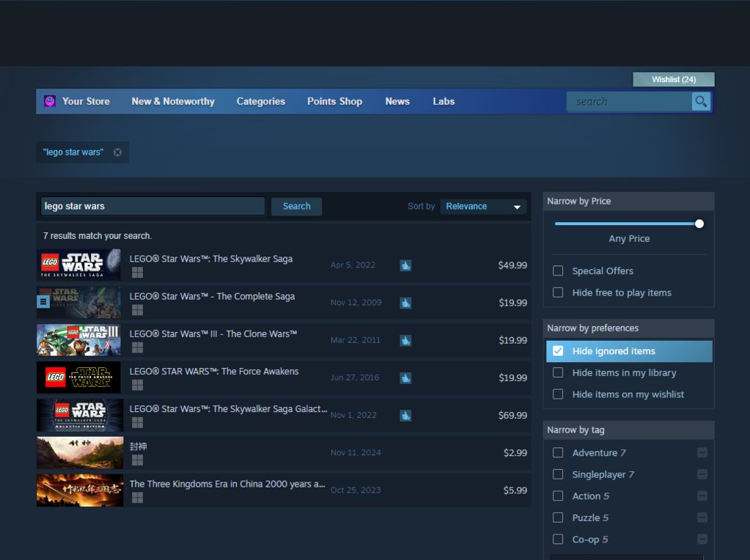Click the Windows icon under The Complete Saga

[137, 310]
